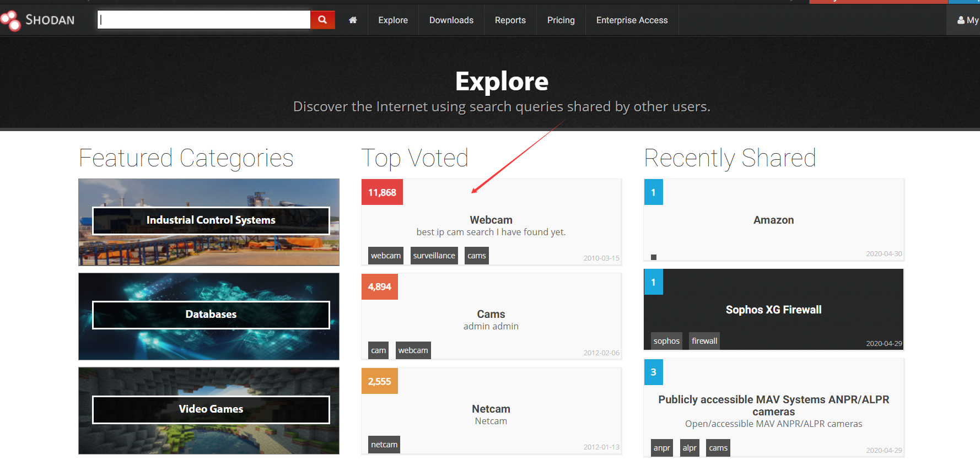
Task: Click the Top Voted heading
Action: click(414, 159)
